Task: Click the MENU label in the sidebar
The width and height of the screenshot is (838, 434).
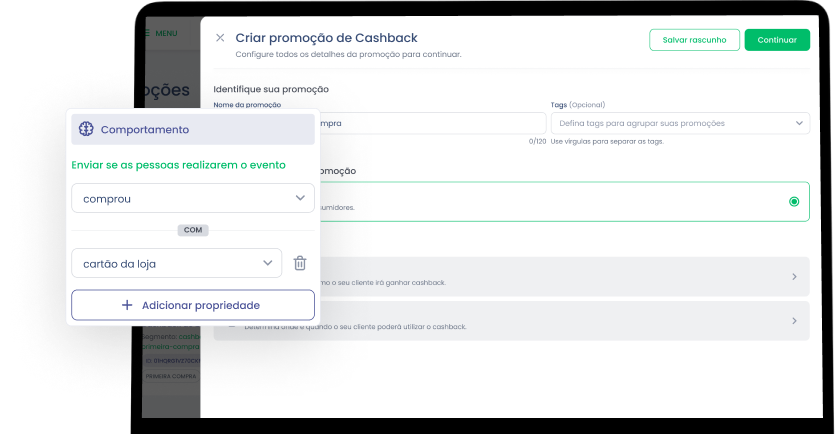Action: coord(166,33)
